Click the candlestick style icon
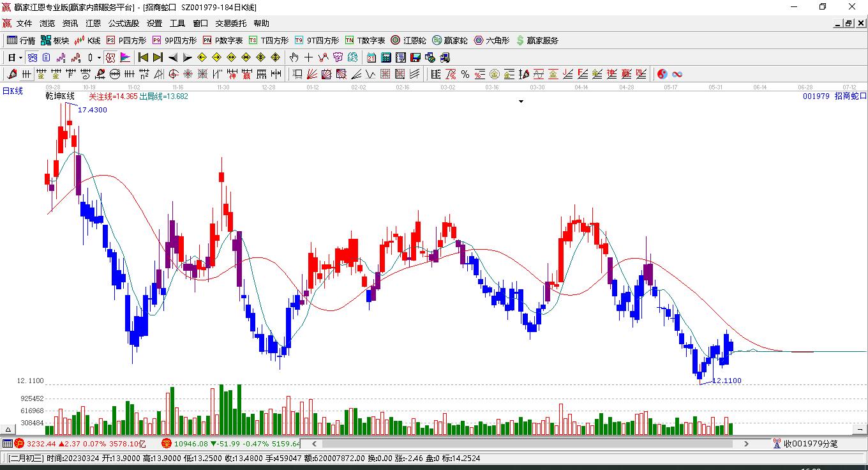868x470 pixels. click(90, 57)
